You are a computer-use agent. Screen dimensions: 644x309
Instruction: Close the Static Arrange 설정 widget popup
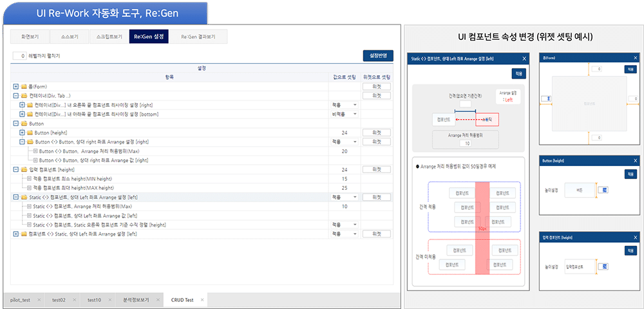524,59
